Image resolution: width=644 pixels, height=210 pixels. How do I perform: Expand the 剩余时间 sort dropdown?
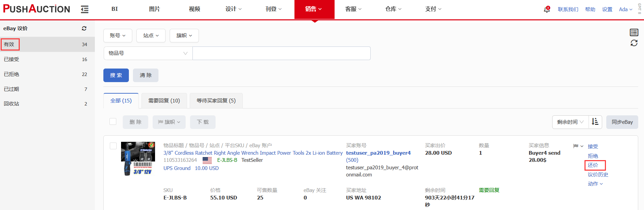tap(570, 122)
